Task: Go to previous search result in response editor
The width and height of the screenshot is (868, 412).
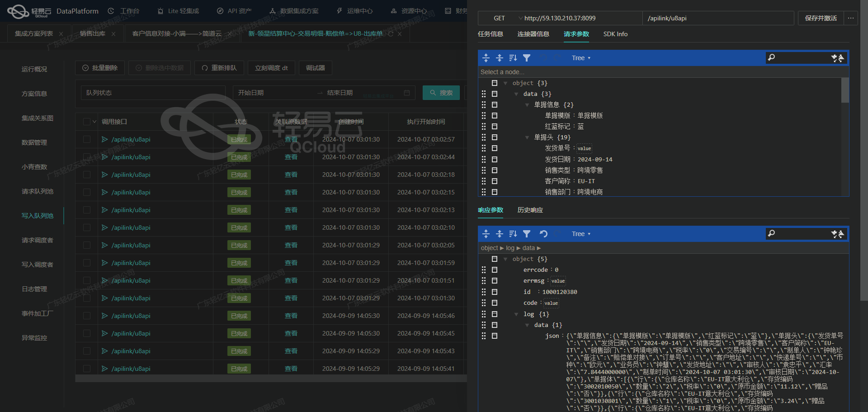Action: coord(841,234)
